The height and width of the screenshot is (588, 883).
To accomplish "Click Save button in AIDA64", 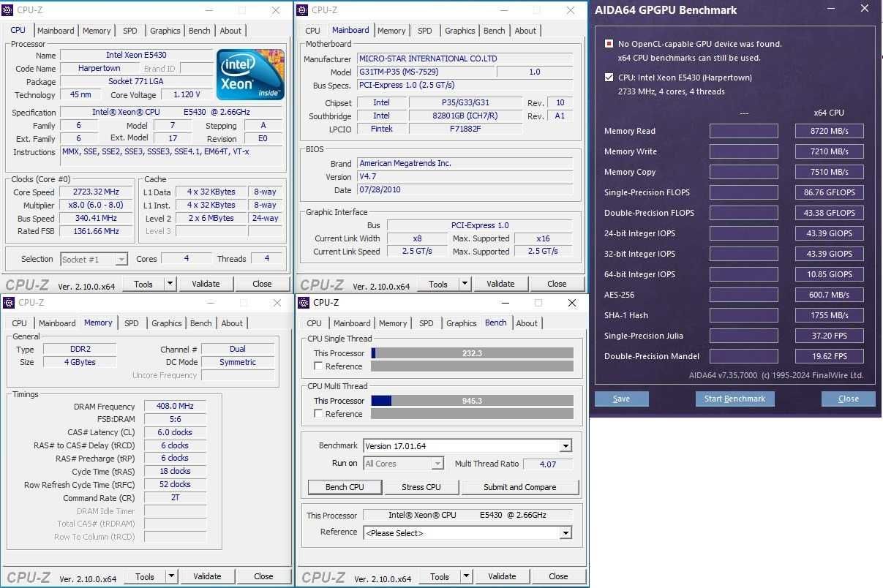I will point(621,399).
